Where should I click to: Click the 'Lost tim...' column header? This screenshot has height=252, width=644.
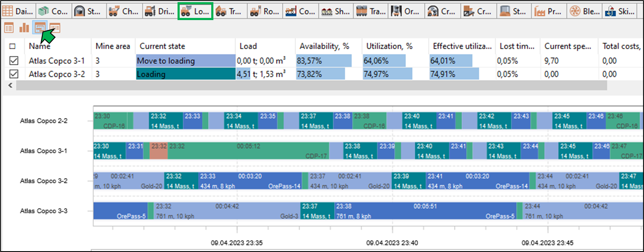click(x=517, y=46)
